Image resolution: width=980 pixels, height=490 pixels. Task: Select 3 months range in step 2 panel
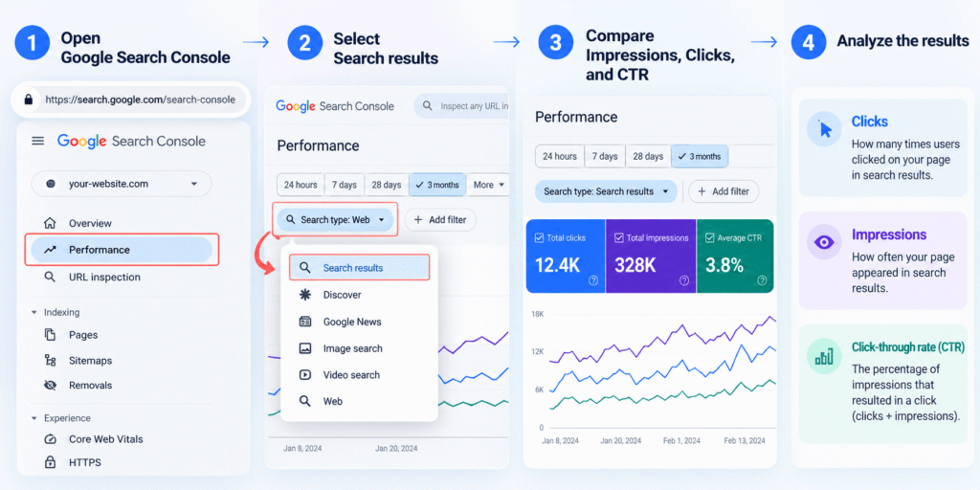(x=437, y=185)
